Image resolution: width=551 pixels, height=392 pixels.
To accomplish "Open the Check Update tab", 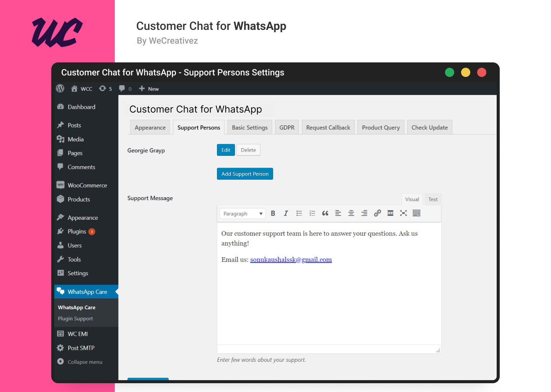I will 430,127.
